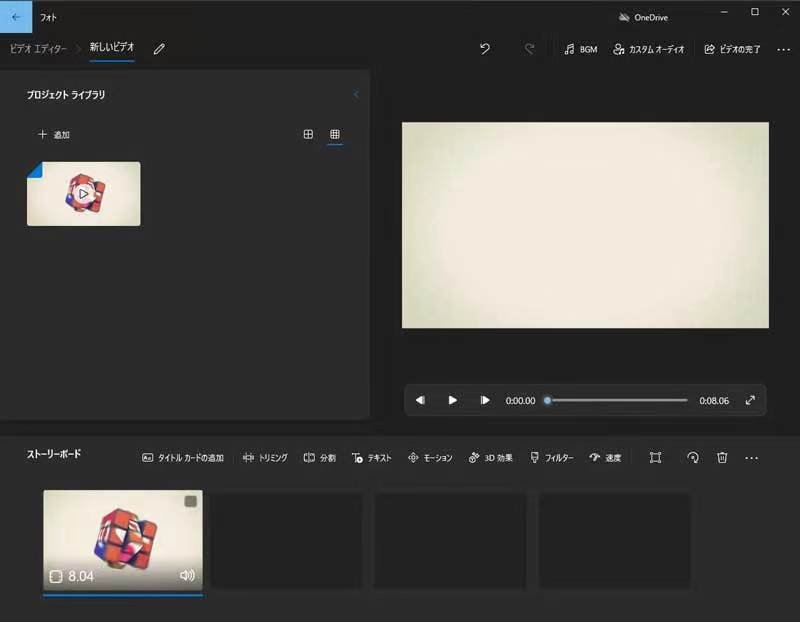The image size is (800, 622).
Task: Open BGM background music options
Action: point(580,49)
